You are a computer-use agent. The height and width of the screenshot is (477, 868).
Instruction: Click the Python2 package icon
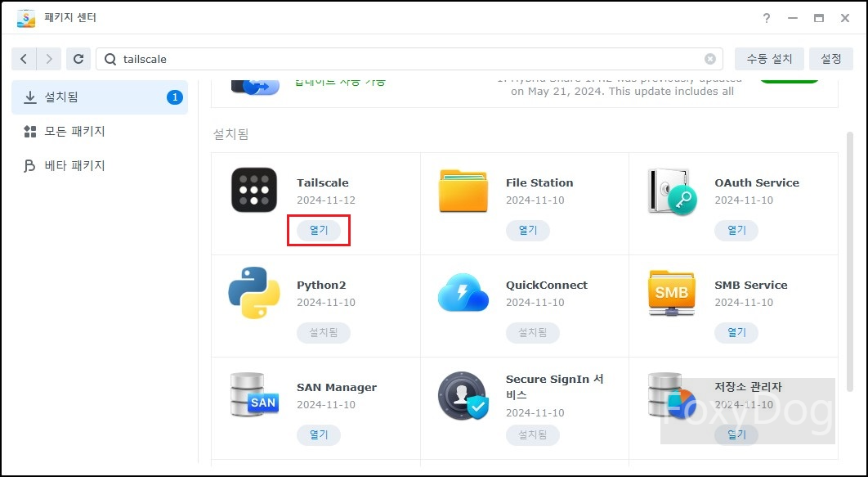(254, 293)
